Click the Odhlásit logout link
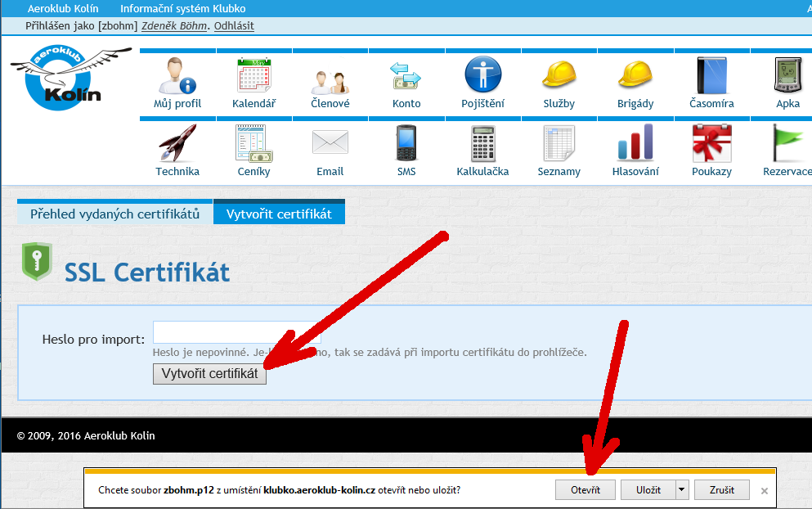 (x=234, y=26)
